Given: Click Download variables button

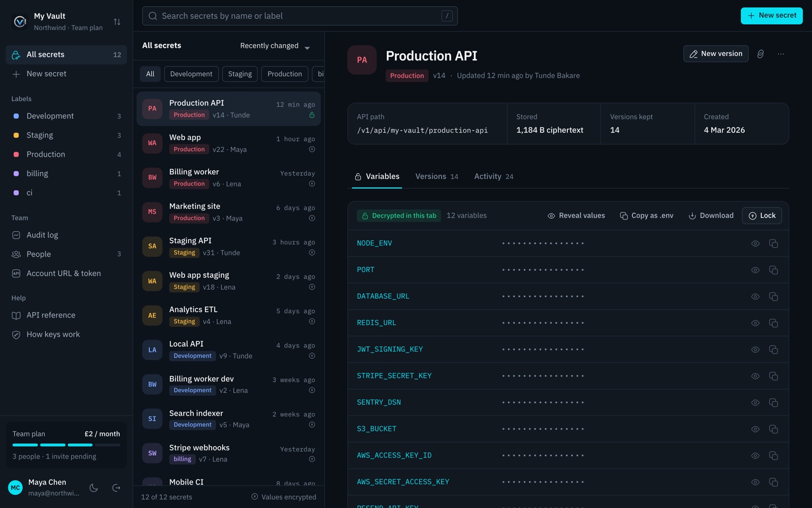Looking at the screenshot, I should coord(711,215).
